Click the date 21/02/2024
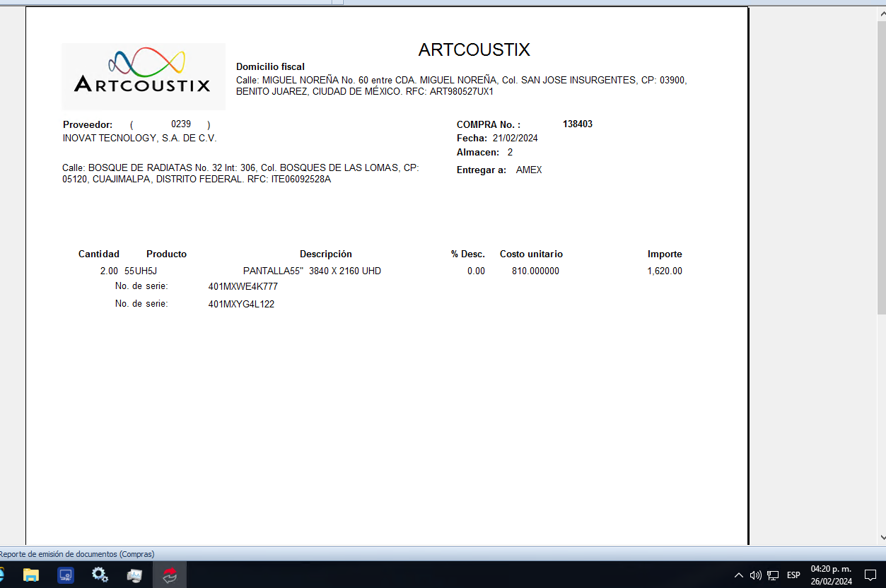This screenshot has height=588, width=886. point(515,138)
